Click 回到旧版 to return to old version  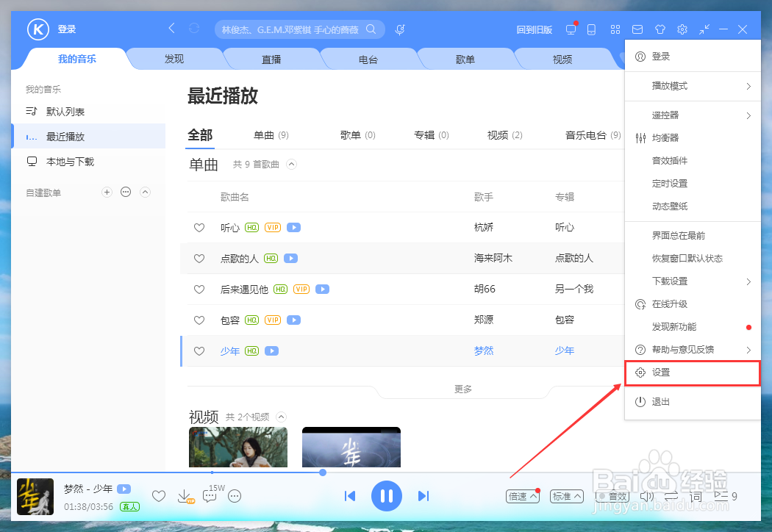(x=535, y=29)
